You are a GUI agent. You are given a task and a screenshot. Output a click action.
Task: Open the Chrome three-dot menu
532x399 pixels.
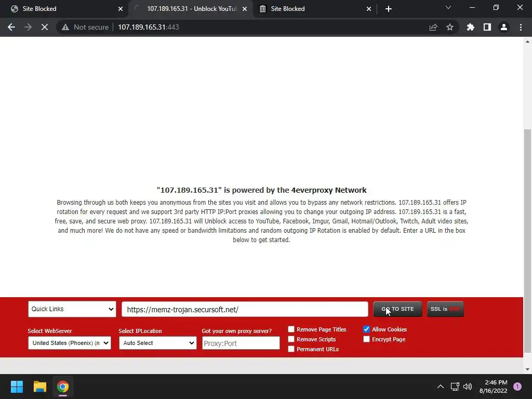[x=521, y=27]
